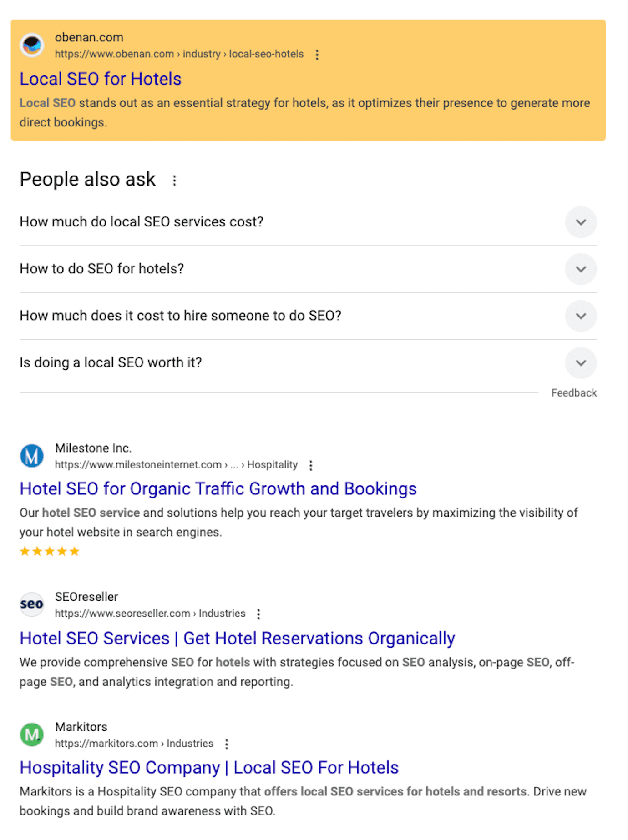This screenshot has height=840, width=628.
Task: Expand 'How to do SEO for hotels?'
Action: [581, 269]
